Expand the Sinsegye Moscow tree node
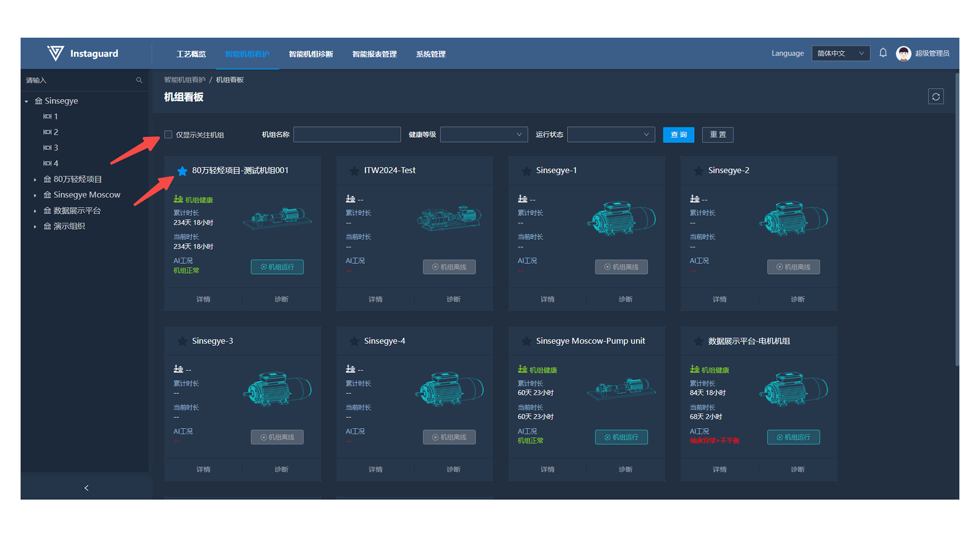The image size is (980, 551). 35,195
